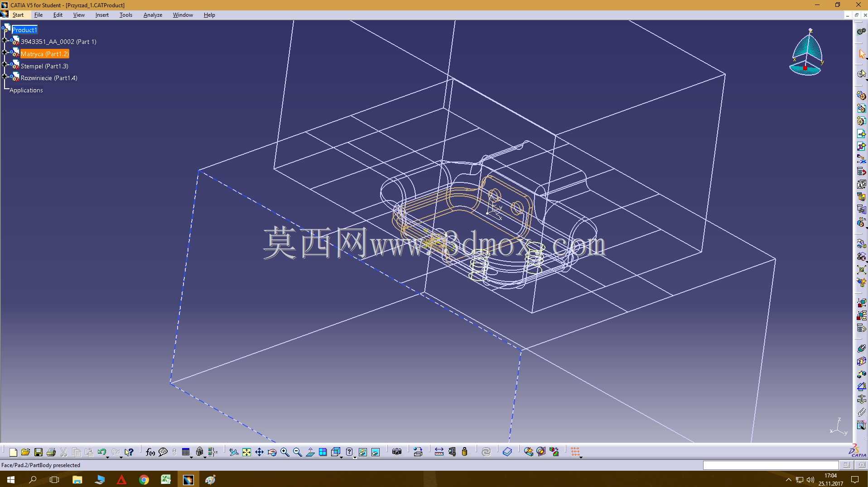Screen dimensions: 868x487
Task: Expand the 3943351_AA_0002 (Part 1) node
Action: pos(5,40)
